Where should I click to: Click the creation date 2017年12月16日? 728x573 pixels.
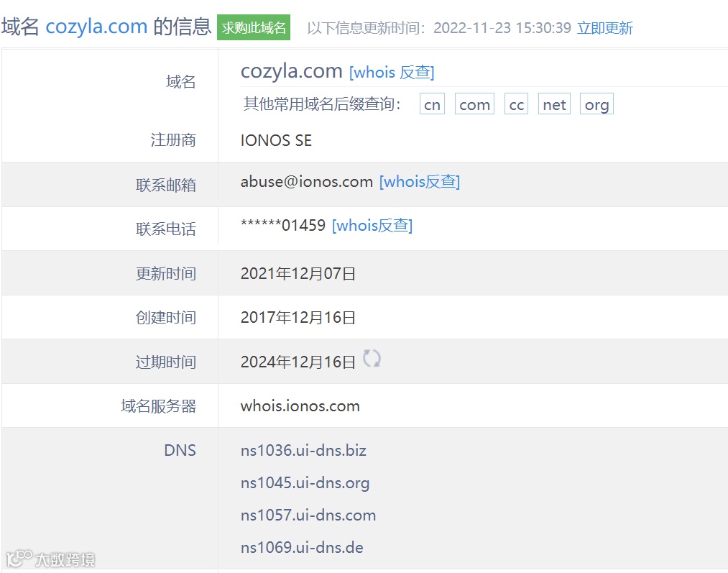[x=298, y=317]
